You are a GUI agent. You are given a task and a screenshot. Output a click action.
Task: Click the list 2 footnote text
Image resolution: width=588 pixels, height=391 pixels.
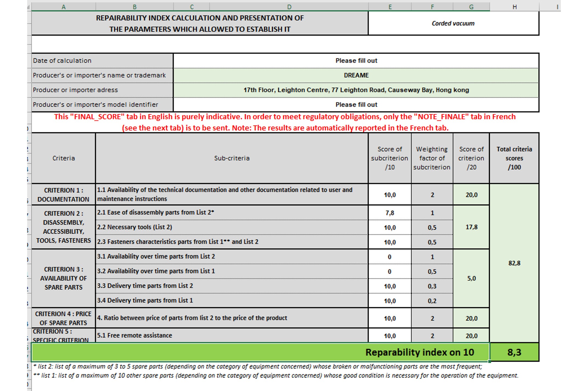[x=258, y=367]
